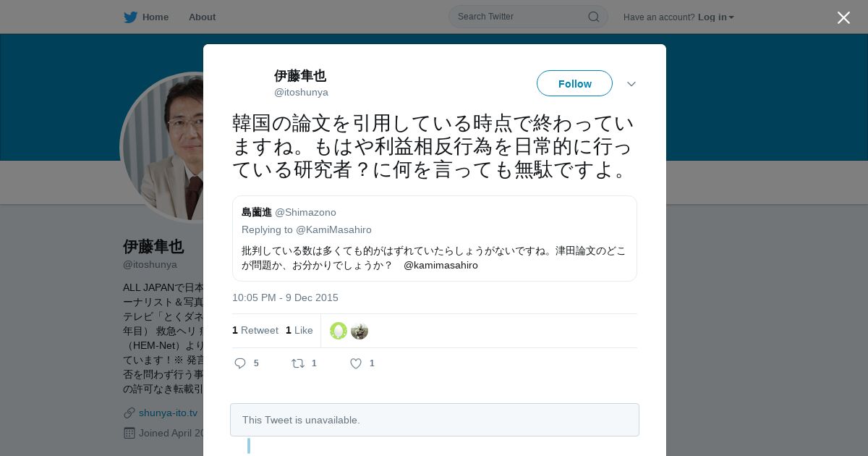Expand the tweet options chevron

click(x=631, y=84)
